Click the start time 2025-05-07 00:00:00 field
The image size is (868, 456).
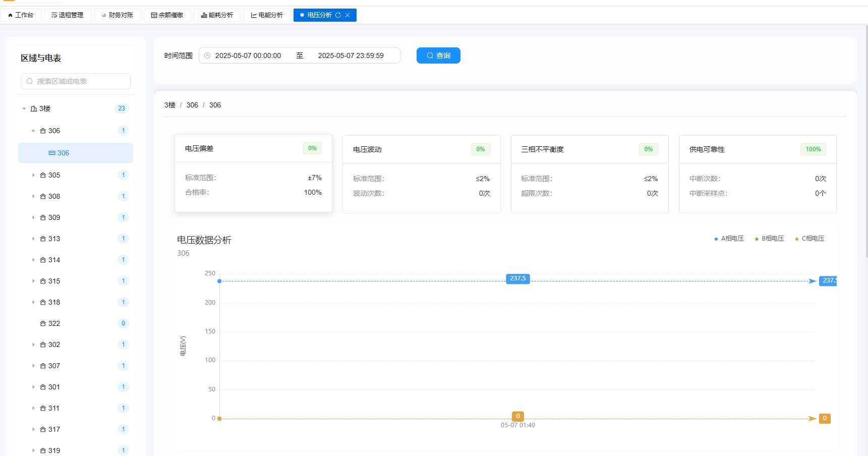click(x=248, y=55)
